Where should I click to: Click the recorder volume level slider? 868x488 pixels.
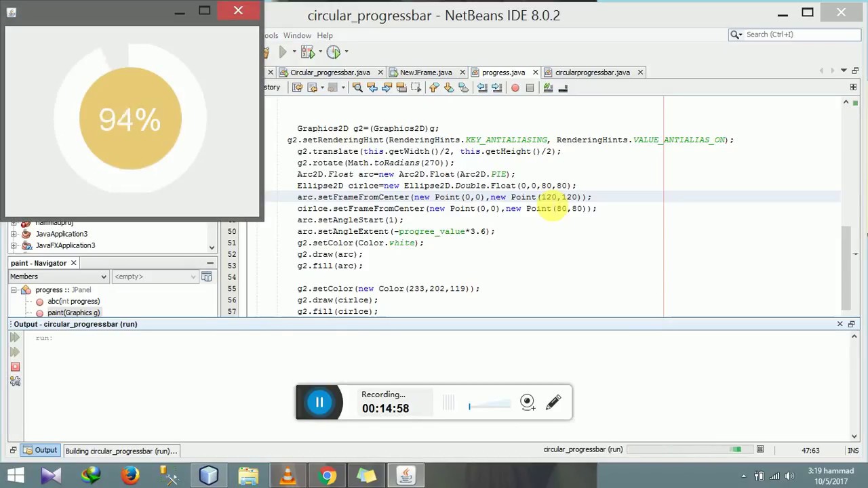coord(490,405)
